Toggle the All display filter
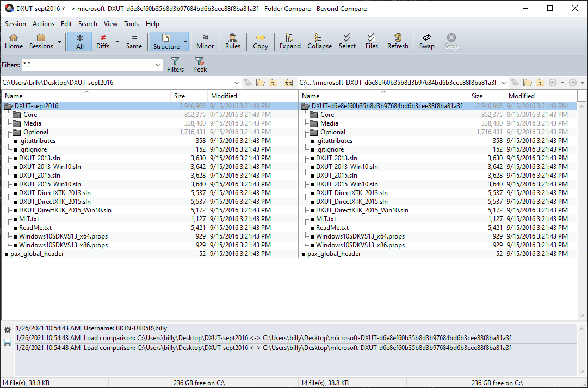This screenshot has height=388, width=588. (x=79, y=41)
